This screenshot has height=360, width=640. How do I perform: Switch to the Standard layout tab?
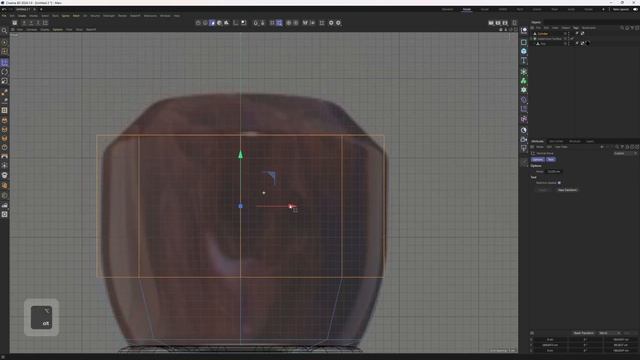click(447, 9)
